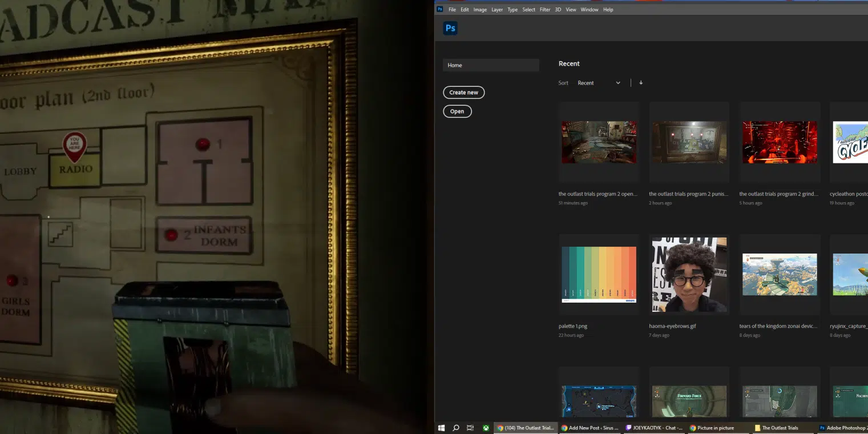
Task: Click the 'haoma-eyebrows.gif' file name
Action: 672,326
